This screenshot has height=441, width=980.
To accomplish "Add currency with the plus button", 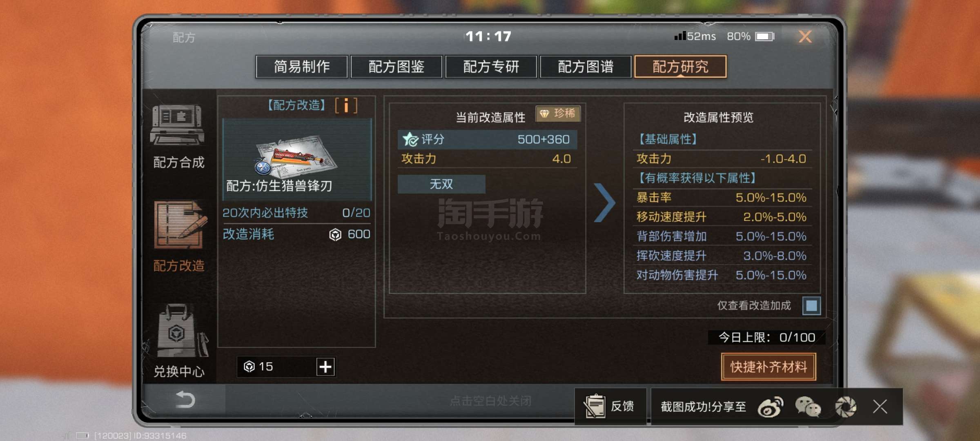I will pyautogui.click(x=325, y=367).
